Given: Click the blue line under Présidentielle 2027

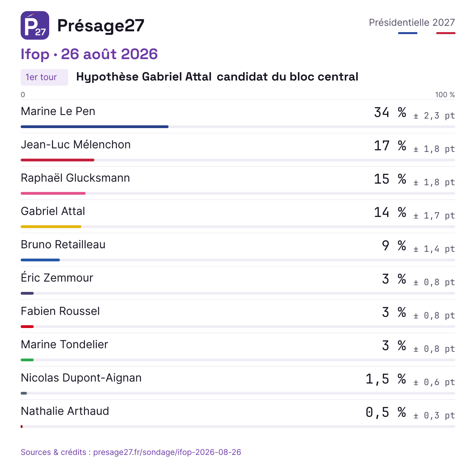Looking at the screenshot, I should click(x=408, y=33).
